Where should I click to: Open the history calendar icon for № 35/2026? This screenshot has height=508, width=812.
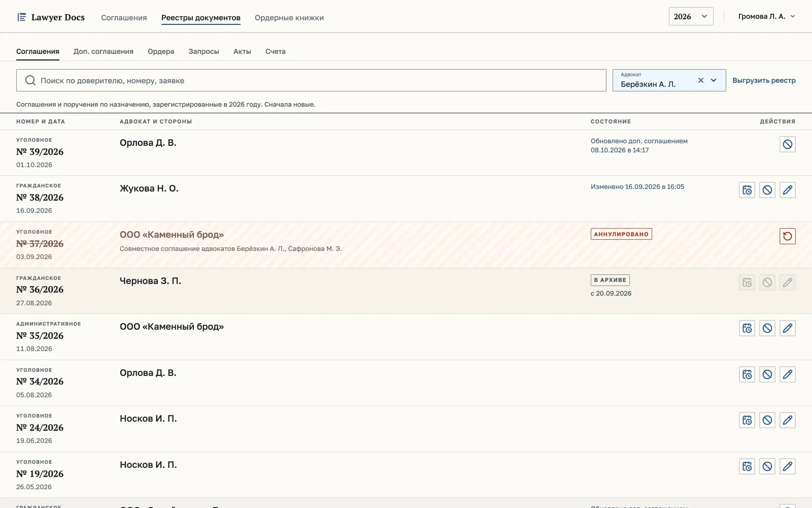coord(747,328)
